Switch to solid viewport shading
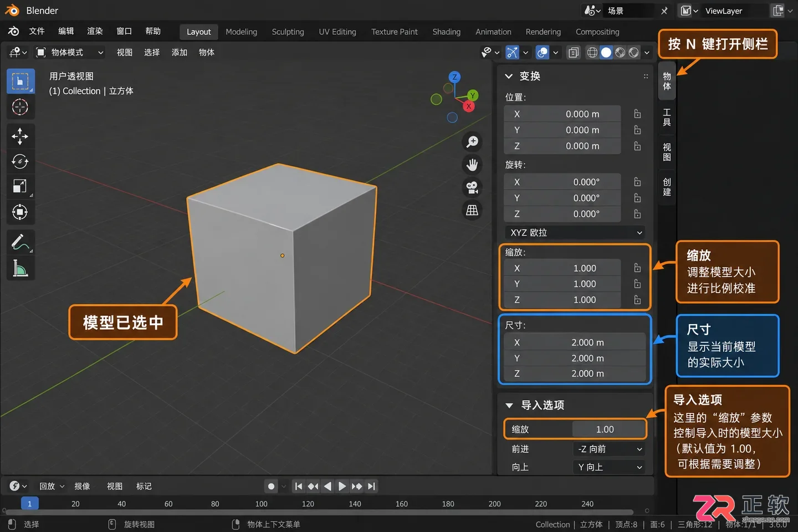The image size is (798, 532). pyautogui.click(x=606, y=53)
